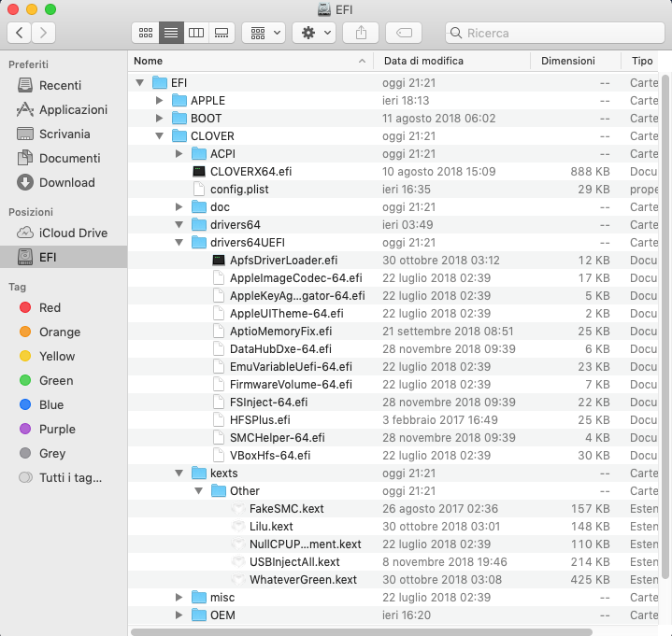672x636 pixels.
Task: Filter by the Red tag
Action: coord(64,307)
